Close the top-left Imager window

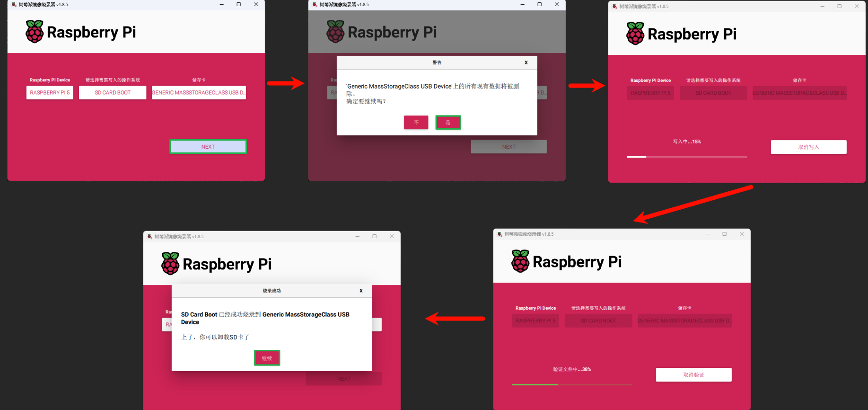click(256, 5)
